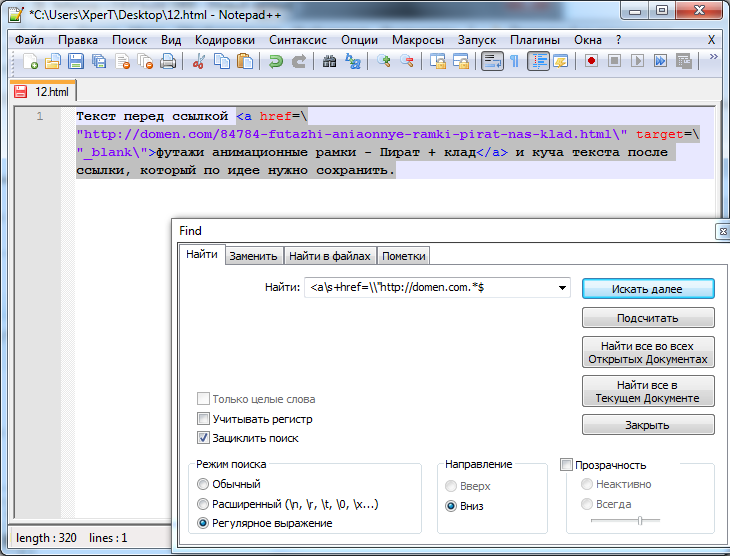This screenshot has width=730, height=556.
Task: Open Find via the binoculars icon
Action: pyautogui.click(x=330, y=62)
